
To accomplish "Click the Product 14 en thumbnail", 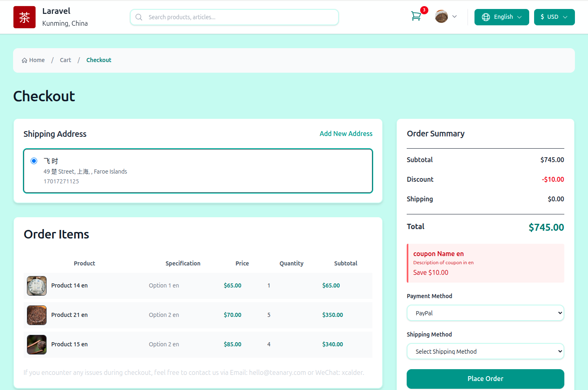I will pyautogui.click(x=37, y=286).
